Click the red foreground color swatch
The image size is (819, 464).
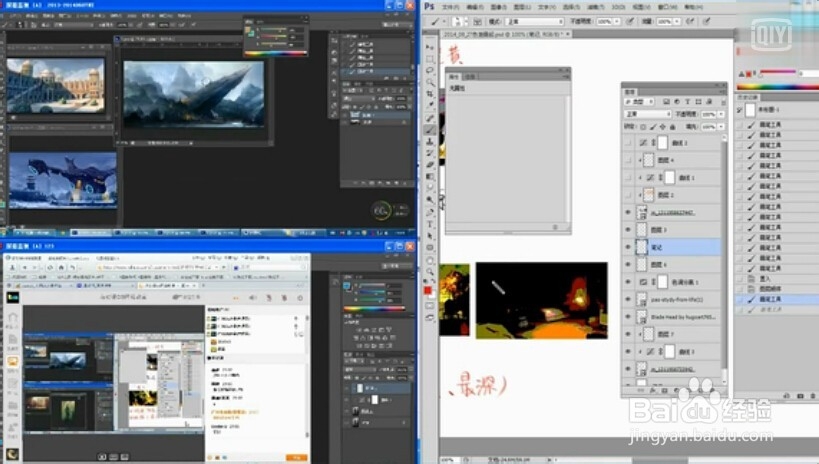pyautogui.click(x=427, y=289)
